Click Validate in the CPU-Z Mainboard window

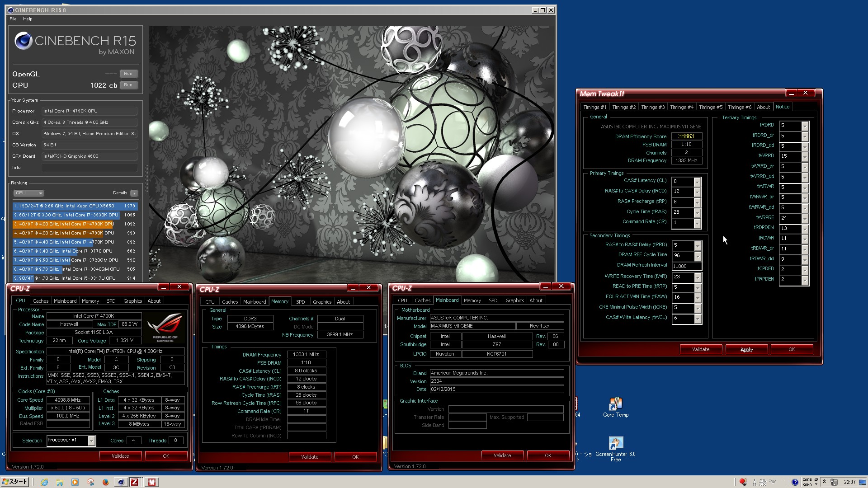(502, 455)
